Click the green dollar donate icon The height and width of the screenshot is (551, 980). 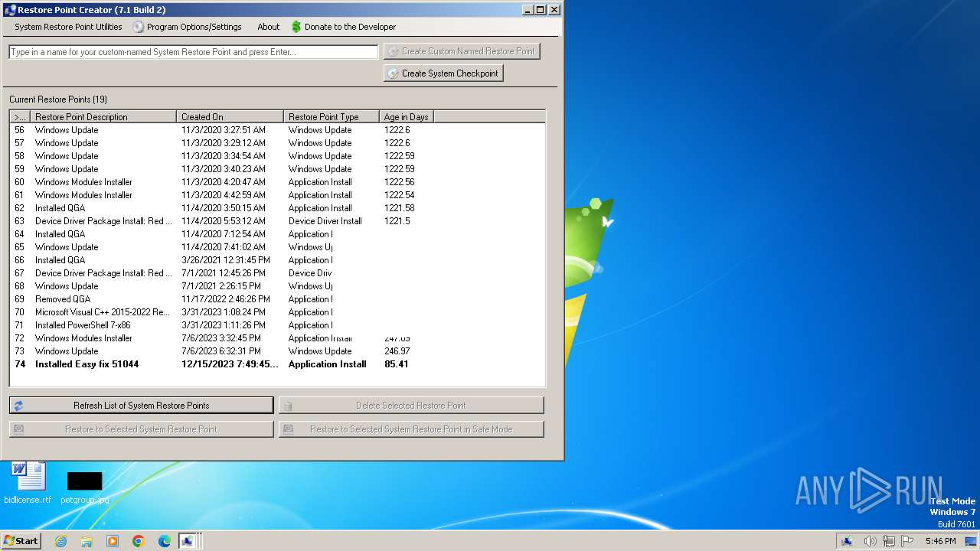tap(296, 27)
